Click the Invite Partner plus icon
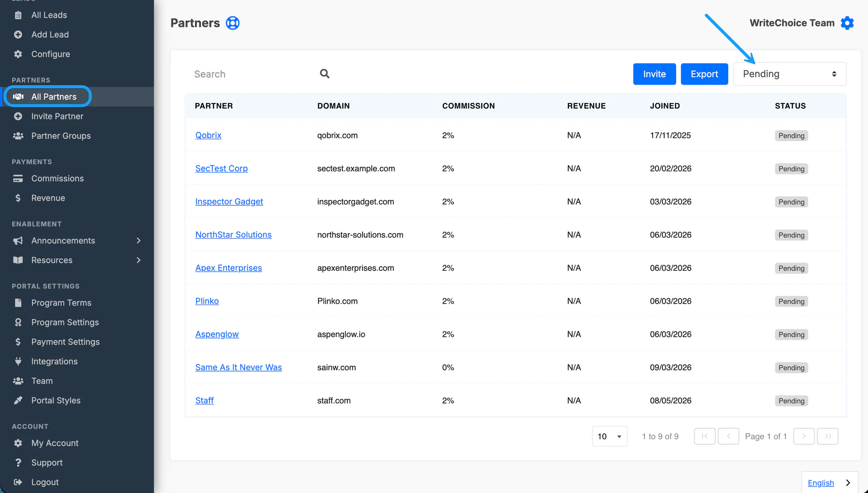868x493 pixels. 18,116
